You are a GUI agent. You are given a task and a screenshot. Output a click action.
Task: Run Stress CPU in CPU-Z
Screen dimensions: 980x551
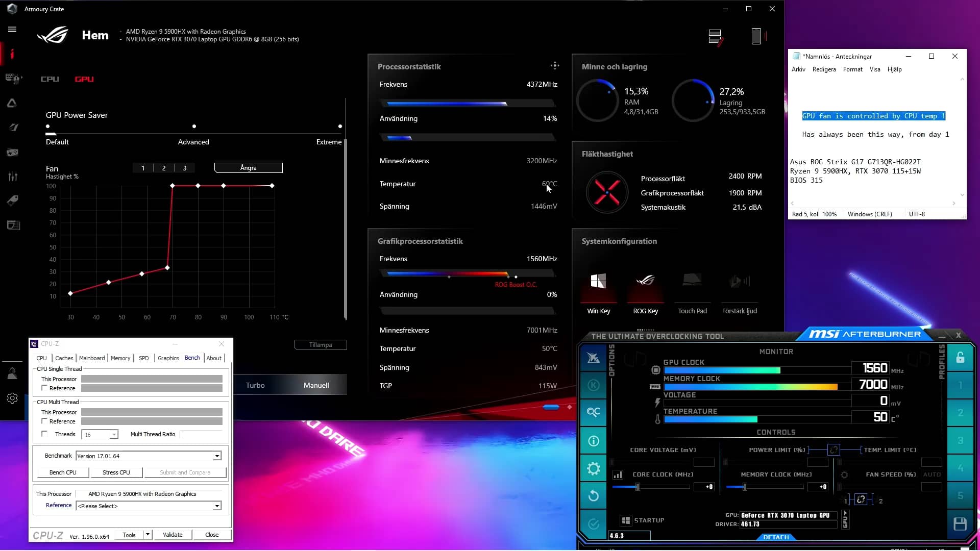116,472
